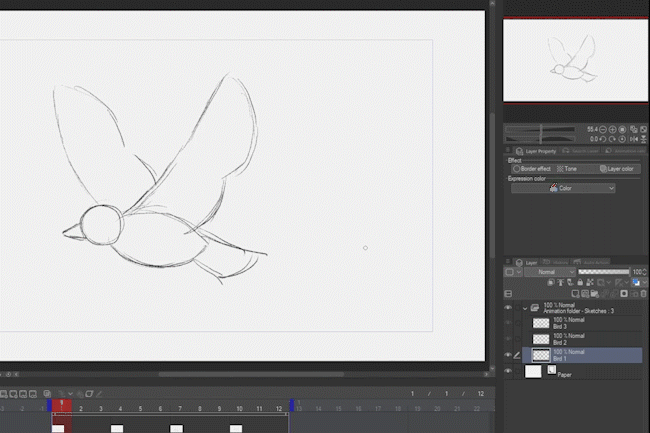Toggle visibility of the Bird 1 layer
Screen dimensions: 650x433
[x=509, y=355]
